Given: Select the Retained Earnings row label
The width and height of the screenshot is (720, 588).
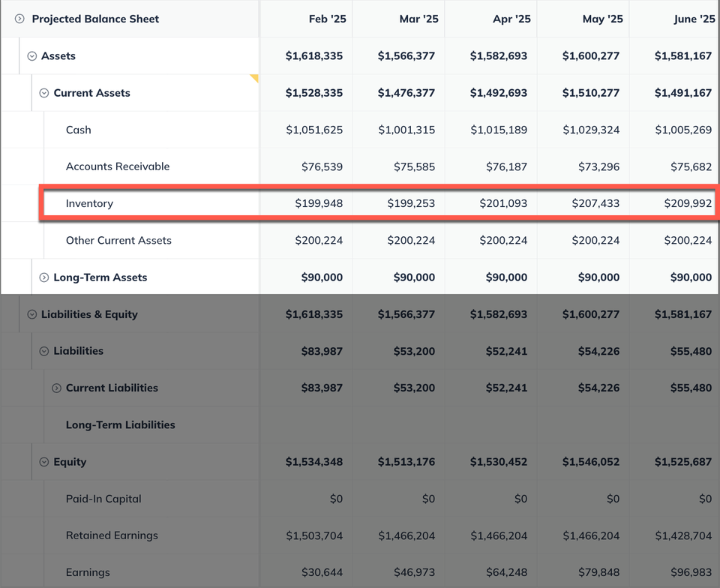Looking at the screenshot, I should click(x=112, y=535).
